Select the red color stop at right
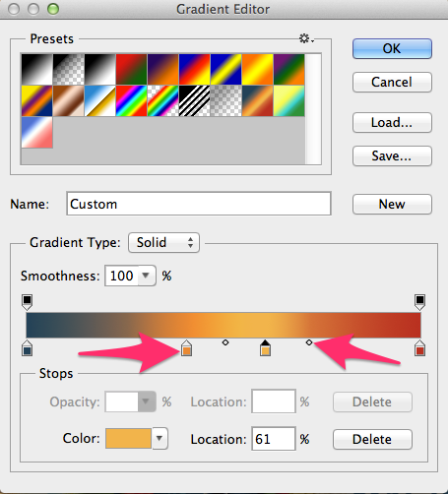Screen dimensions: 448x494 click(420, 348)
